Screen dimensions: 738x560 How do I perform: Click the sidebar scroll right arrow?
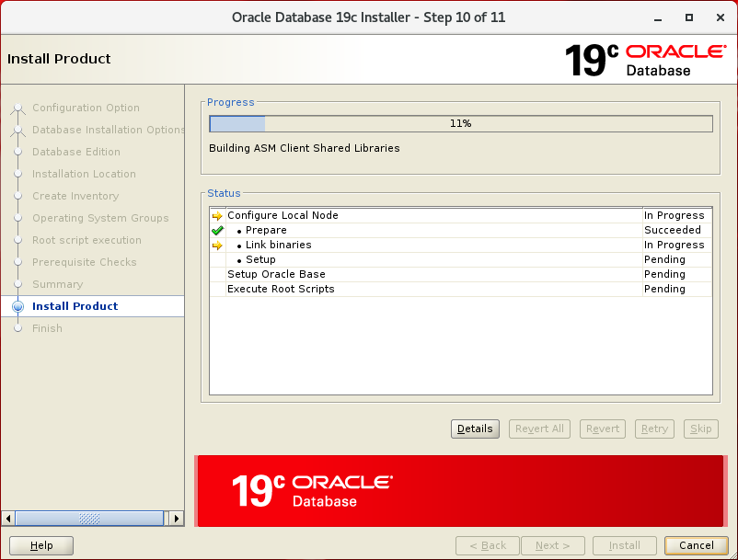point(177,519)
